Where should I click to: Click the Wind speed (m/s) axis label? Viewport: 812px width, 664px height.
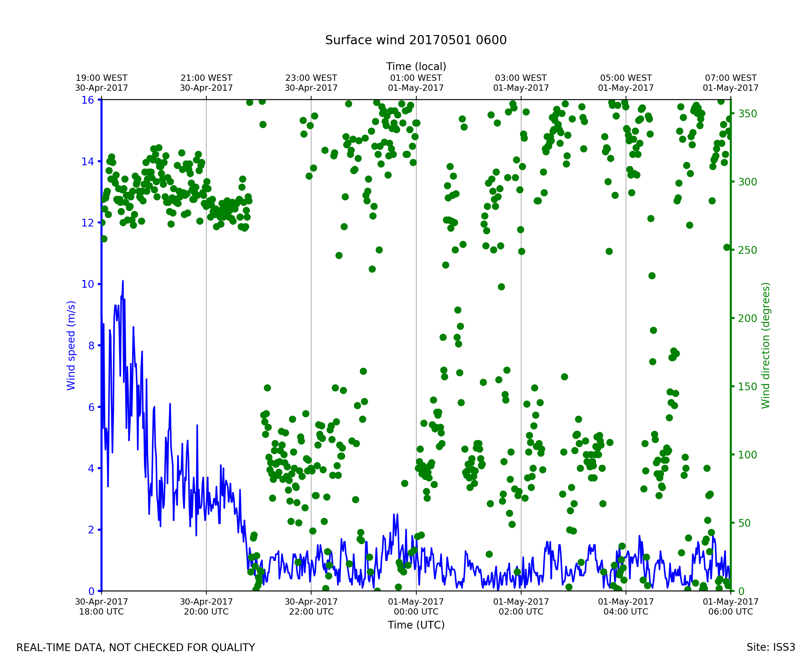click(x=71, y=345)
